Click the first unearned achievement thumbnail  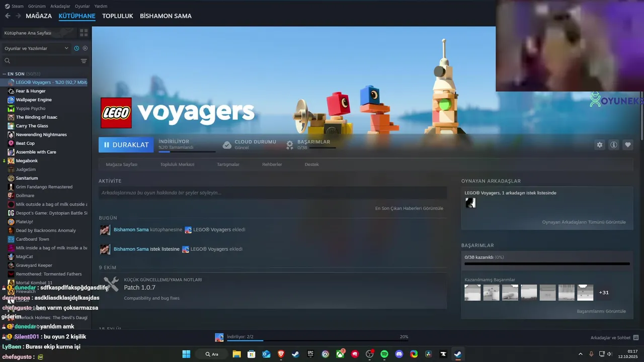pos(472,293)
